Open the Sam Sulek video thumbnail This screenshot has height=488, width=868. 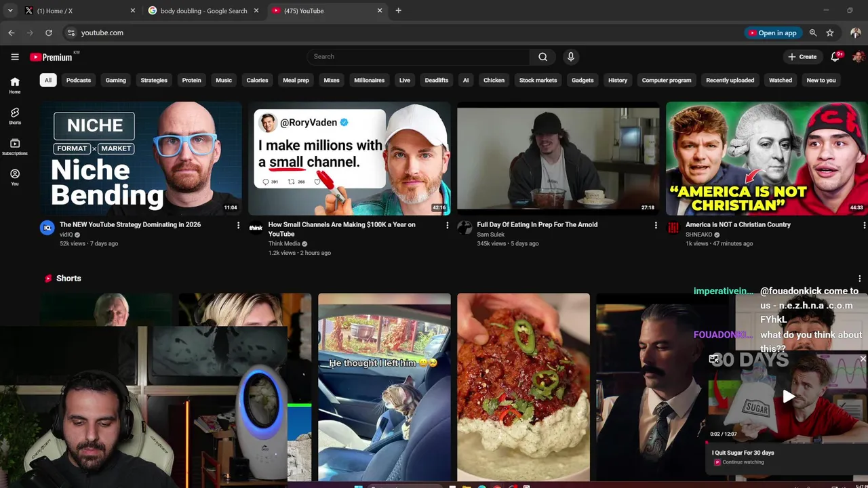point(558,159)
